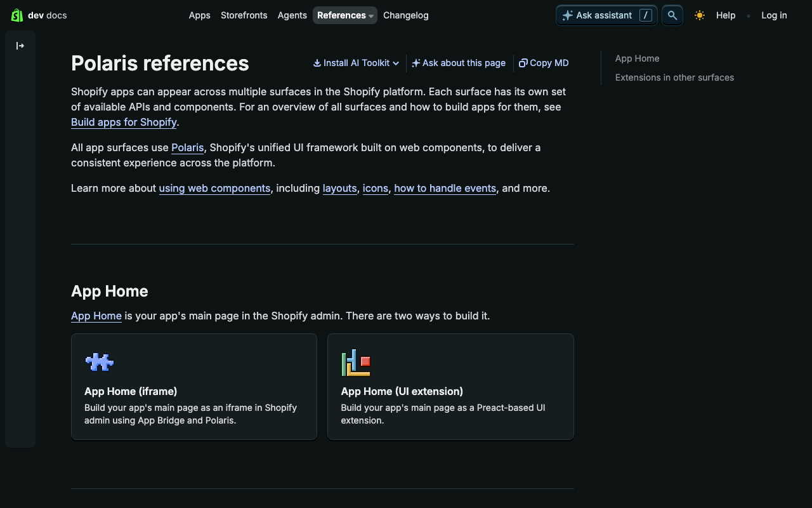Click the dev docs wordmark

[48, 15]
